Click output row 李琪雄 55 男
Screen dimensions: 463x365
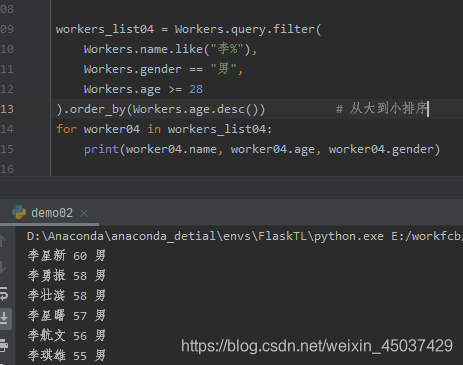(x=67, y=356)
